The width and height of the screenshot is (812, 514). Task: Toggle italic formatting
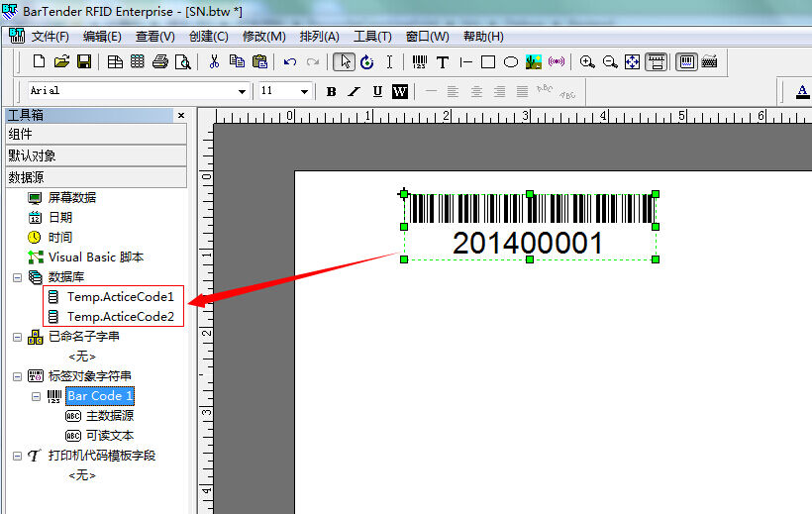click(355, 92)
